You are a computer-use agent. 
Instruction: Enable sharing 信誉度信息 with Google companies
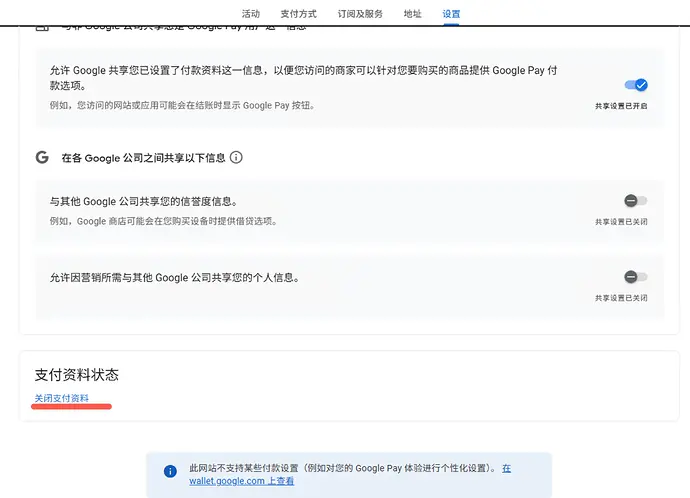pos(636,201)
